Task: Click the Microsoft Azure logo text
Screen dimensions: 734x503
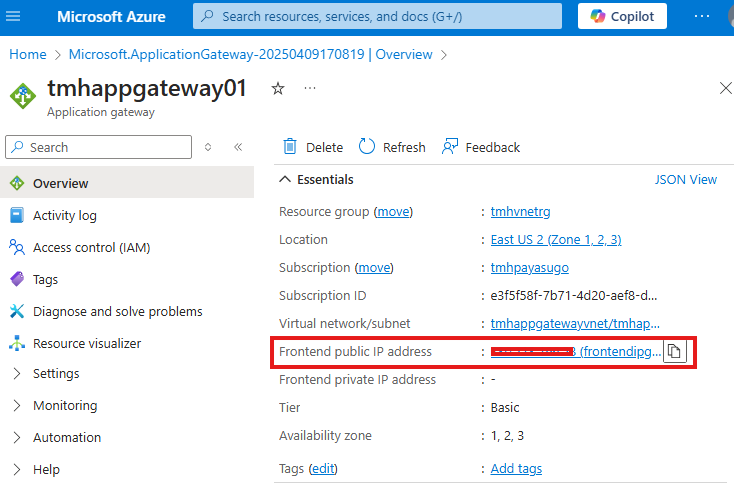Action: point(111,17)
